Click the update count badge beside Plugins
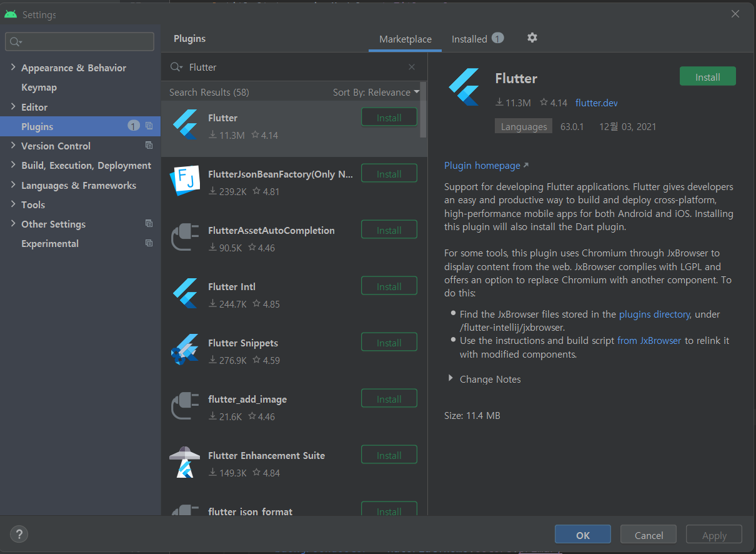 tap(134, 126)
